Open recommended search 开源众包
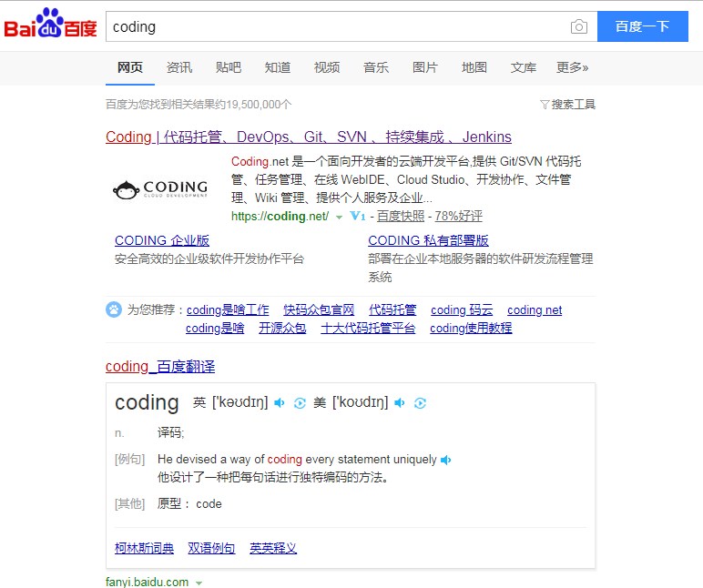 tap(282, 329)
